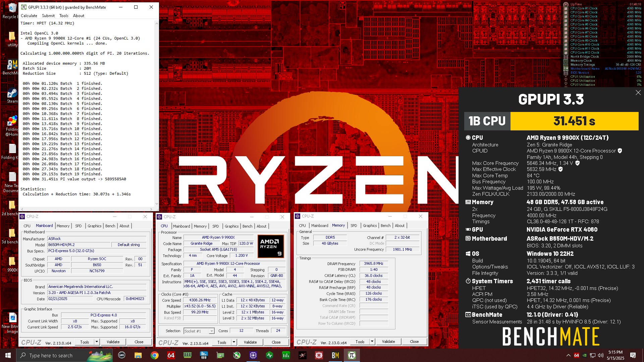Open About tab in the right CPU-Z window

[400, 226]
